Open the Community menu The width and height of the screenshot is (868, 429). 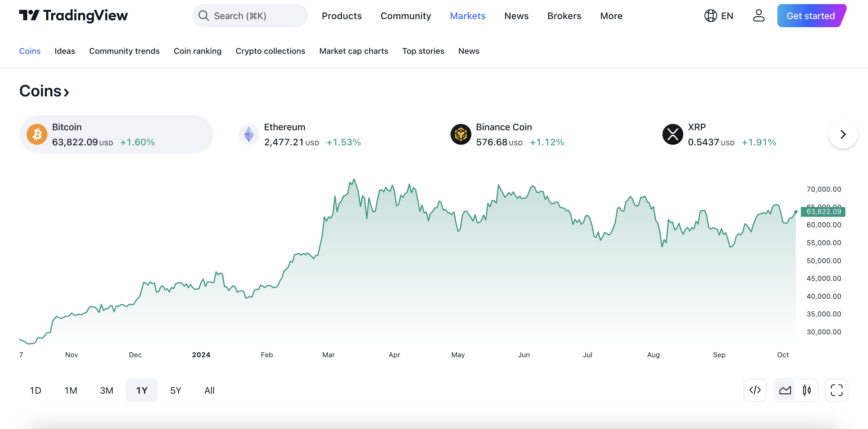point(406,16)
